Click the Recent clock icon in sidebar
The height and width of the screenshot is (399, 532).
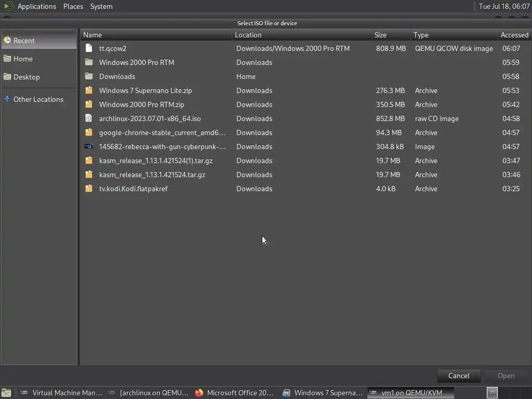(7, 41)
